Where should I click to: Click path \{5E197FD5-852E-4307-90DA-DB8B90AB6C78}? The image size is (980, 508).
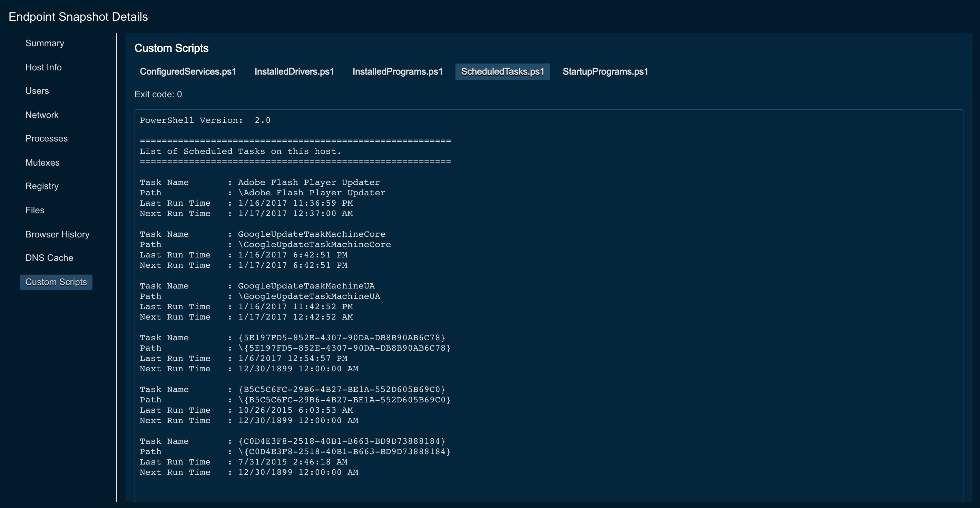click(x=344, y=348)
